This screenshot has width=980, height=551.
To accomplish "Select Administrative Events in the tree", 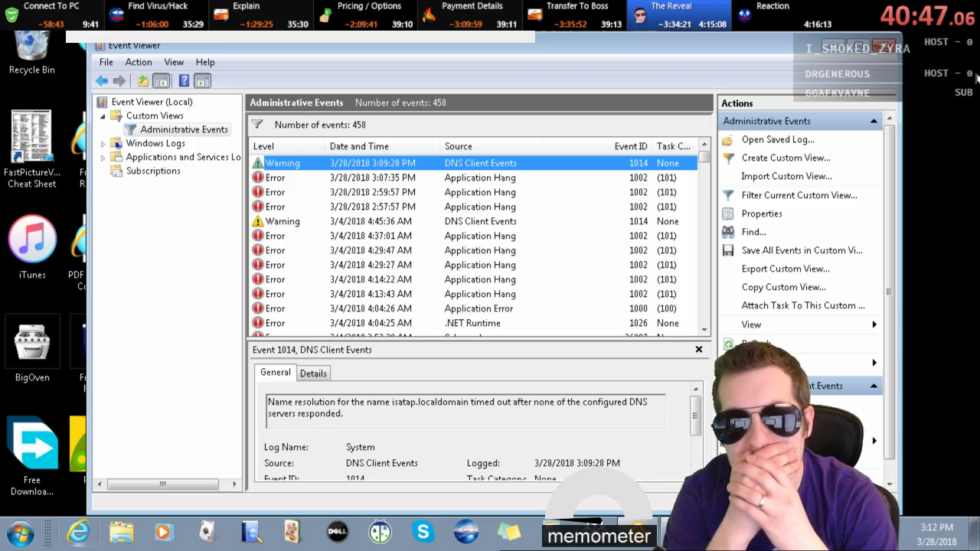I will (184, 129).
